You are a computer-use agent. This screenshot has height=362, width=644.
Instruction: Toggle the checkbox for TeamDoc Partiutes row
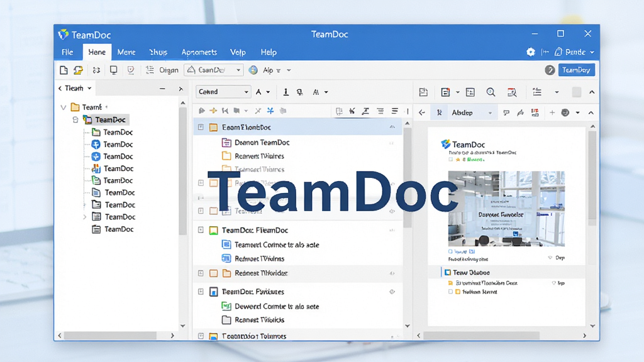coord(201,292)
